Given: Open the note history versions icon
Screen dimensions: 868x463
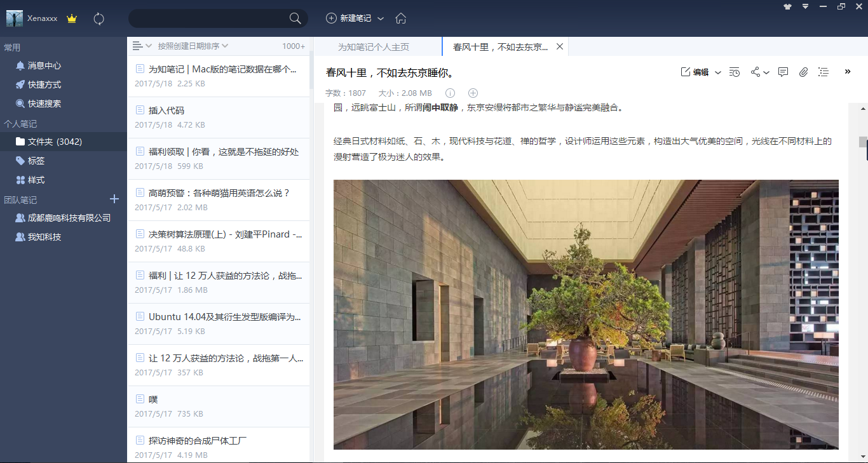Looking at the screenshot, I should [x=734, y=72].
